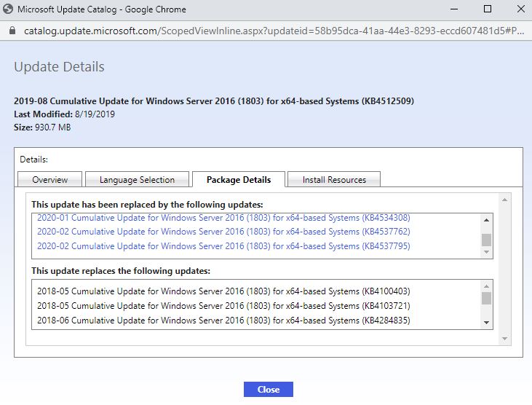Screen dimensions: 532x405
Task: Minimize the Chrome window
Action: [454, 9]
